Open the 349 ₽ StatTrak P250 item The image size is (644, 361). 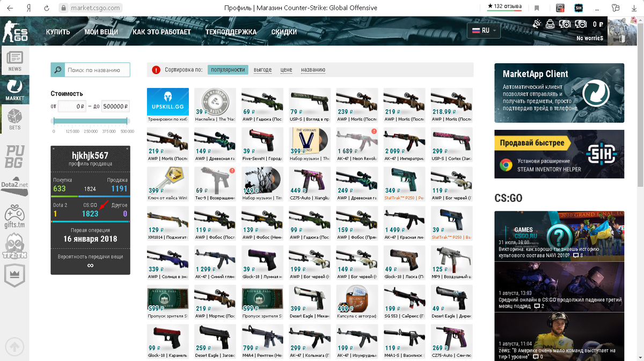tap(404, 184)
